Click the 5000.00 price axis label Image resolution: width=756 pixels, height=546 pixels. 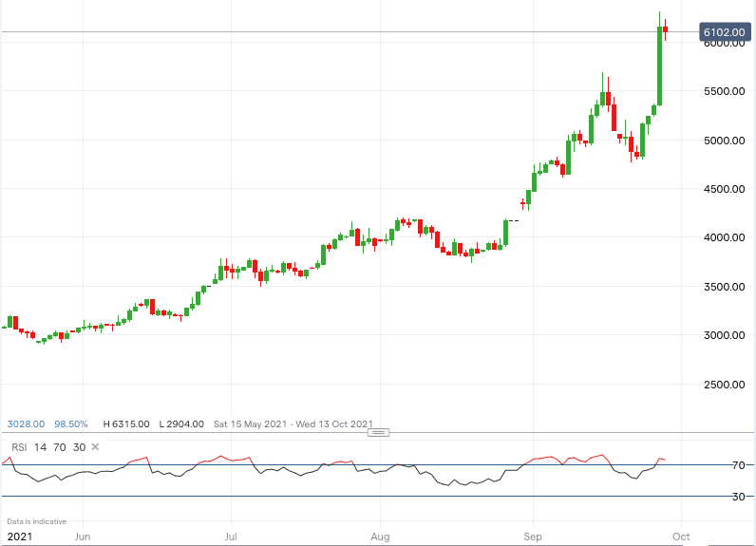click(x=724, y=141)
